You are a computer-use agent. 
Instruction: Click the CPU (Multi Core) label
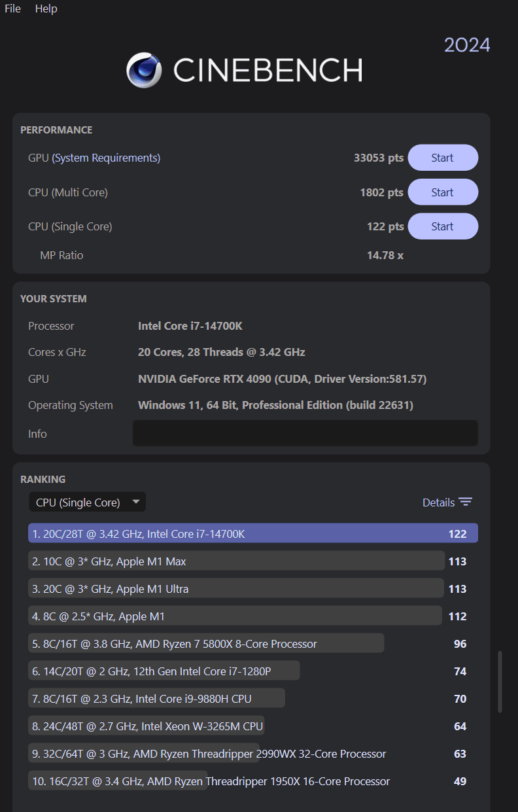tap(68, 192)
